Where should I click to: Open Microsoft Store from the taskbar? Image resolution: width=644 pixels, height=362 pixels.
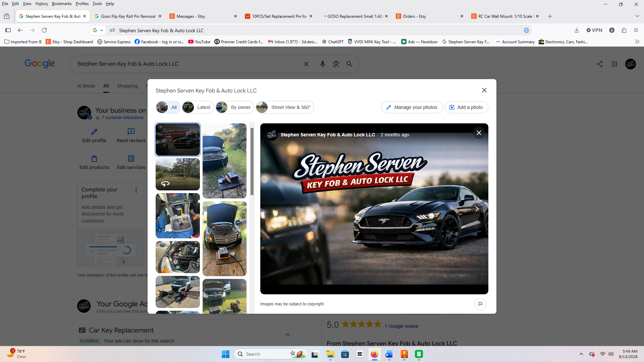pos(345,354)
